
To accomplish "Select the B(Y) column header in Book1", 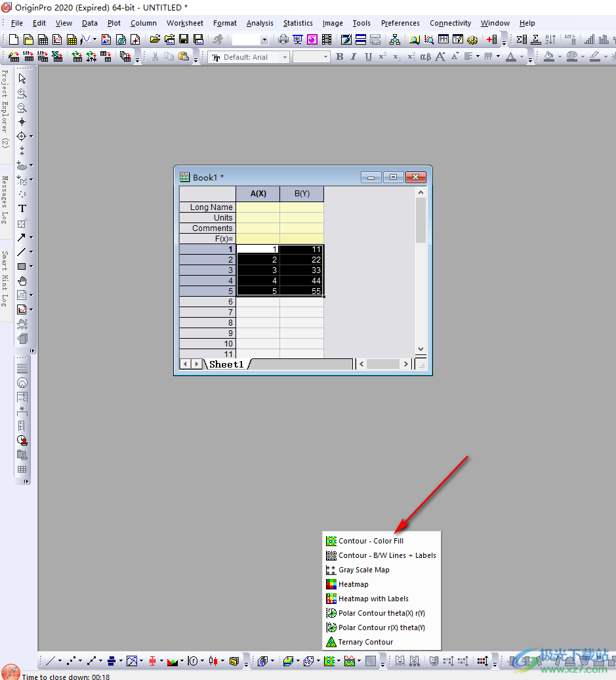I will (x=302, y=194).
